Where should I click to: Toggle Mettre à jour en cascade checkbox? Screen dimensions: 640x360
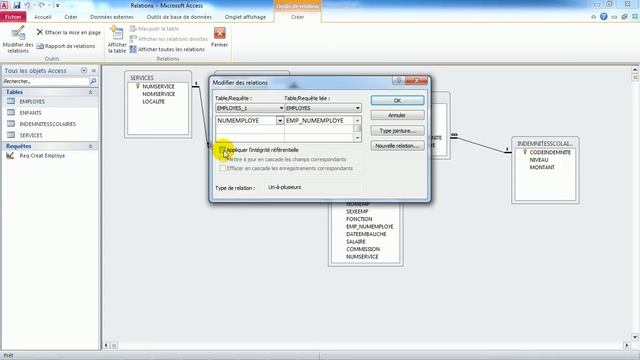(222, 159)
